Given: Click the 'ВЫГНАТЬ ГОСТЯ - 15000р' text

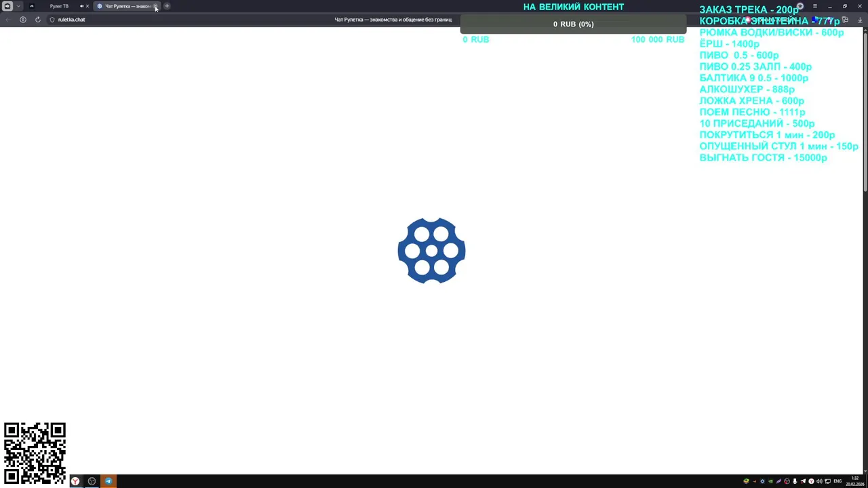Looking at the screenshot, I should point(763,158).
